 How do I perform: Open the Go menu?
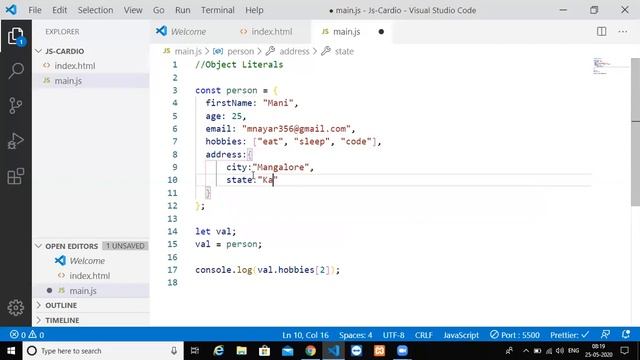tap(158, 10)
